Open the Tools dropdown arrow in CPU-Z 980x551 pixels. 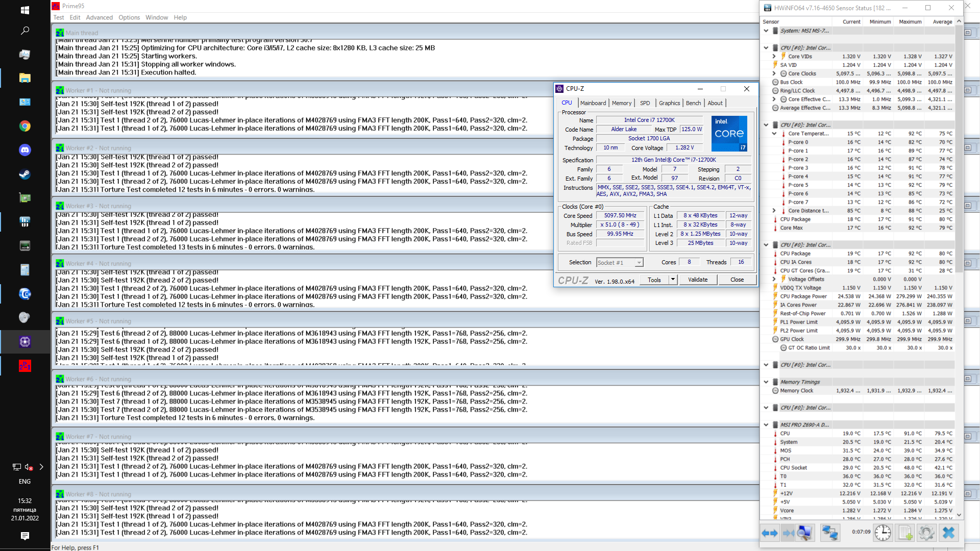point(673,280)
